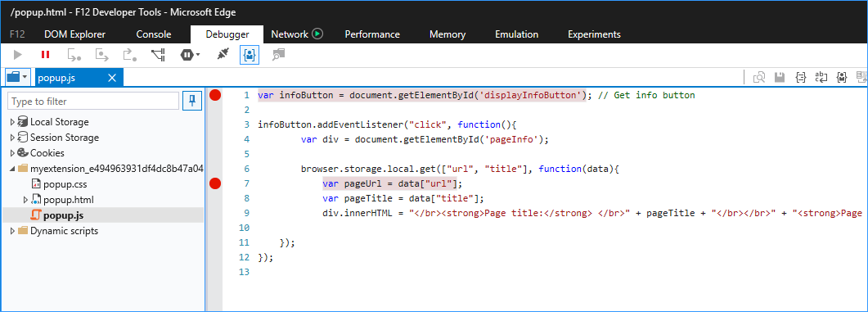Select the myextension folder item

pos(117,169)
